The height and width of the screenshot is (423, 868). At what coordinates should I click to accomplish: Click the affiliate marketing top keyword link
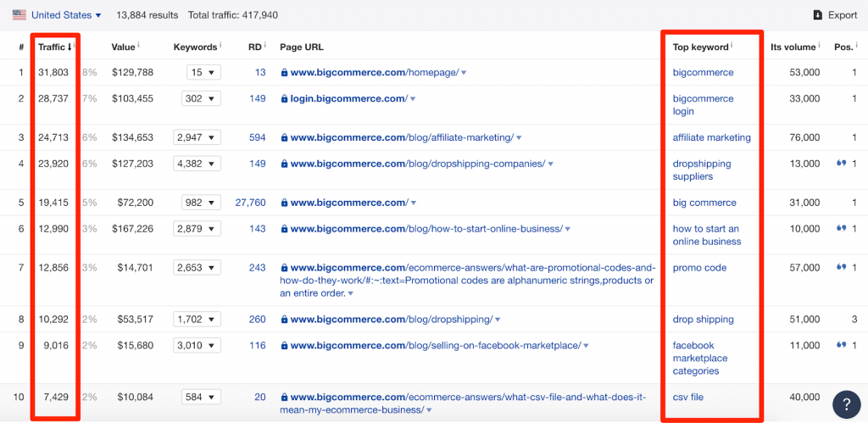(711, 137)
